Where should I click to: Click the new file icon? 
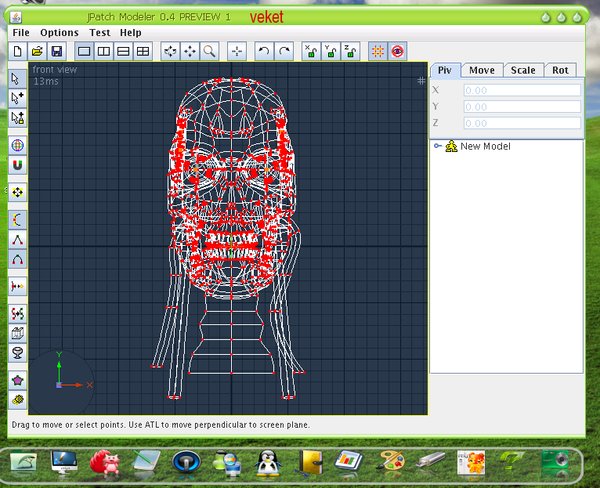[x=18, y=50]
